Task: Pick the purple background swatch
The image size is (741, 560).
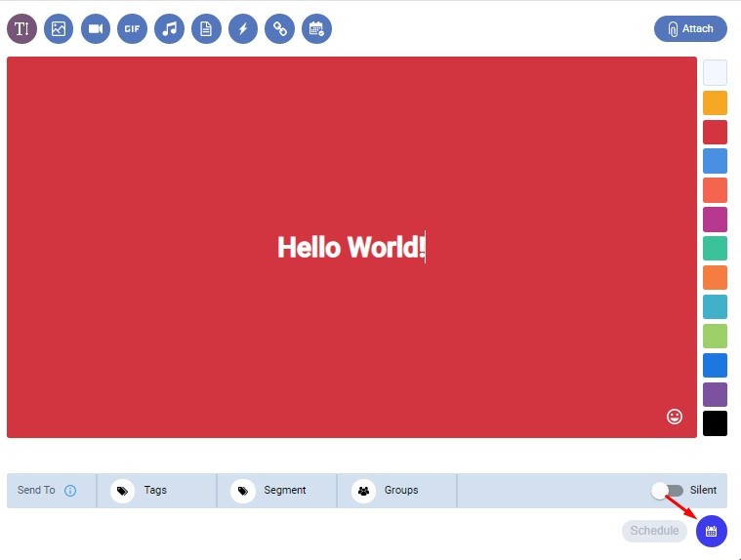Action: tap(715, 394)
